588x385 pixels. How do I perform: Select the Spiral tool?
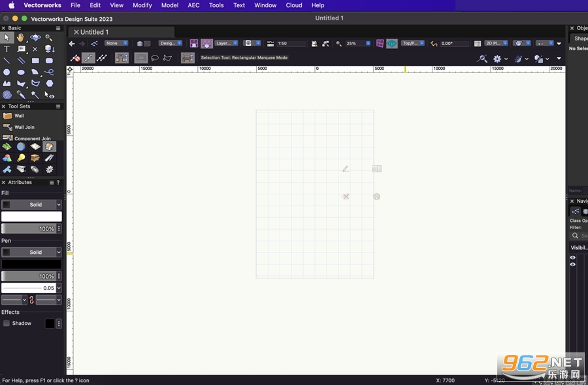[7, 95]
